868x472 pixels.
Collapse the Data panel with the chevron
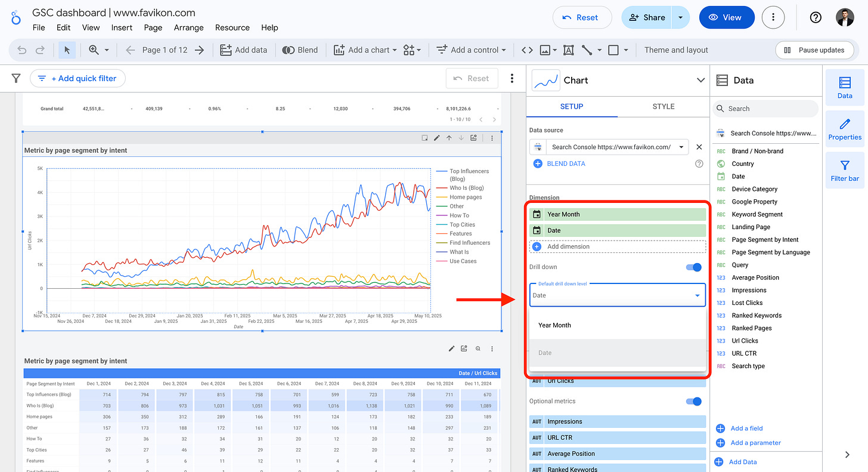(847, 455)
